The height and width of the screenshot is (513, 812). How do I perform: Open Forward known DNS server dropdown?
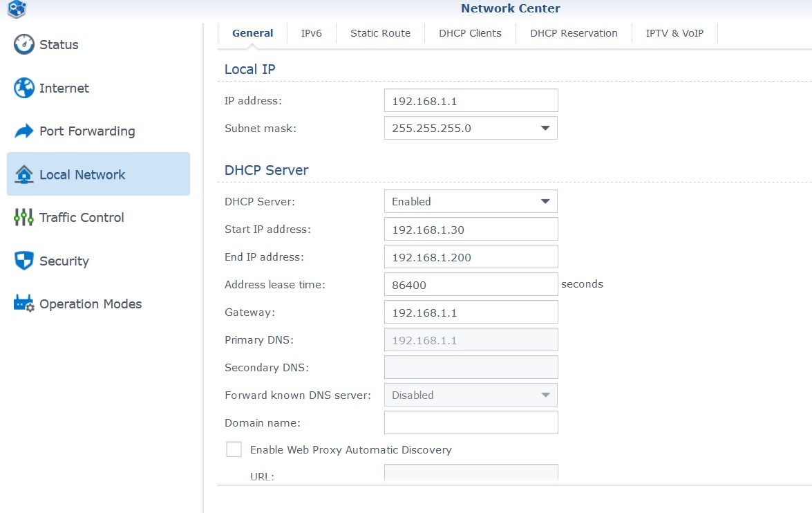coord(471,395)
